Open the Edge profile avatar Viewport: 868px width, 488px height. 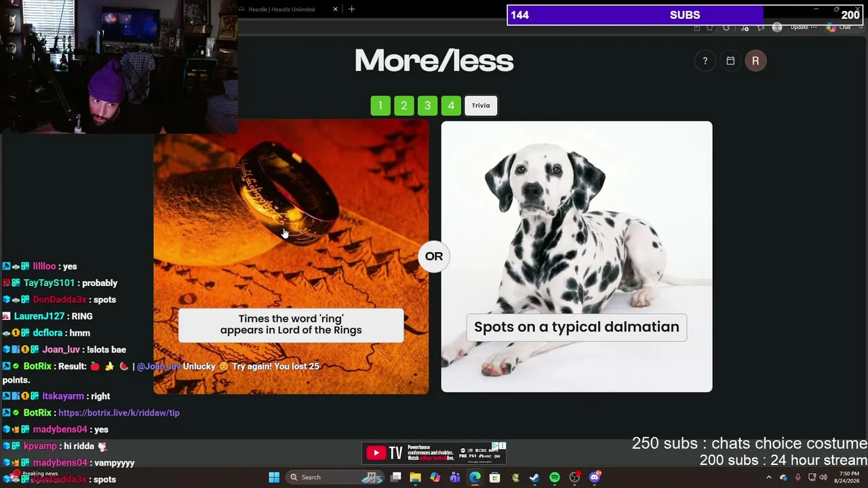coord(777,28)
